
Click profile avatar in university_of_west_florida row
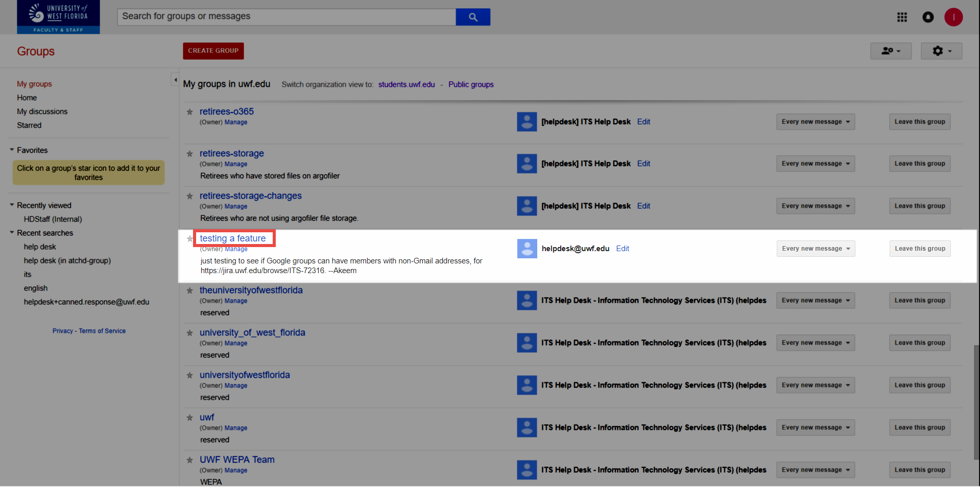[x=527, y=343]
